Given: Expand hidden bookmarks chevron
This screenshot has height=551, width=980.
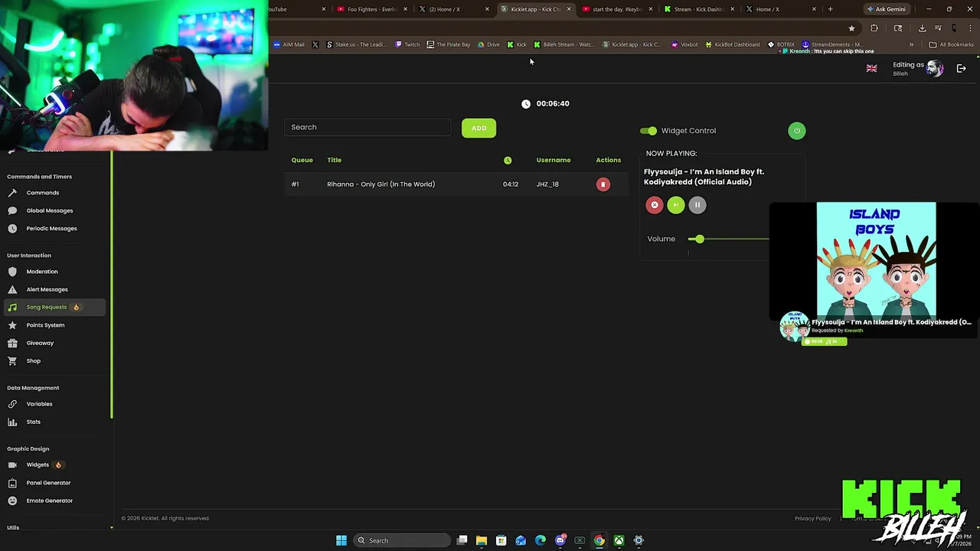Looking at the screenshot, I should [911, 44].
